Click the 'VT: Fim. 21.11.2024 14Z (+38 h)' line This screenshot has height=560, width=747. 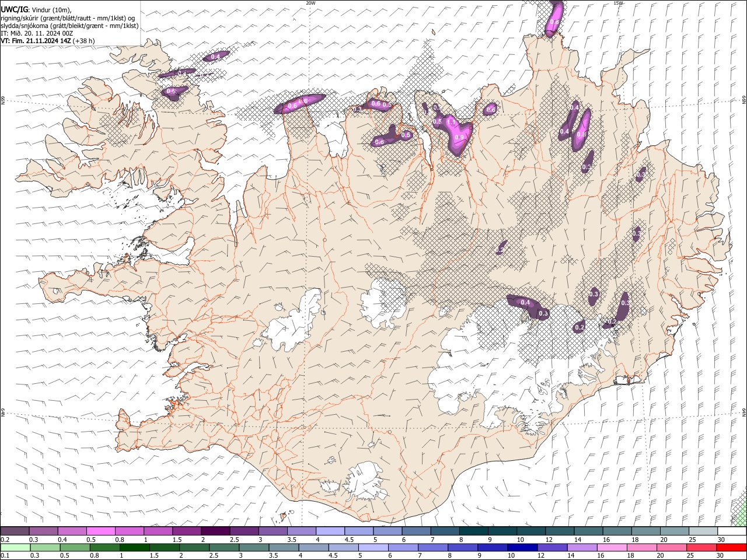[48, 41]
